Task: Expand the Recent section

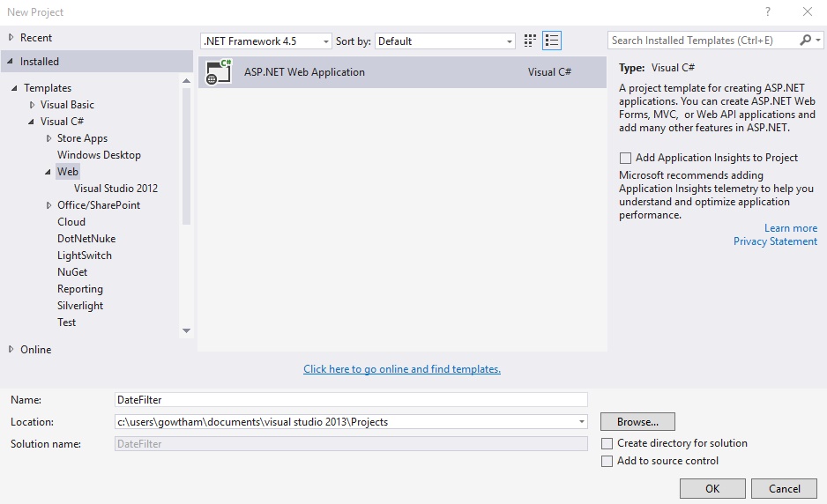Action: 11,37
